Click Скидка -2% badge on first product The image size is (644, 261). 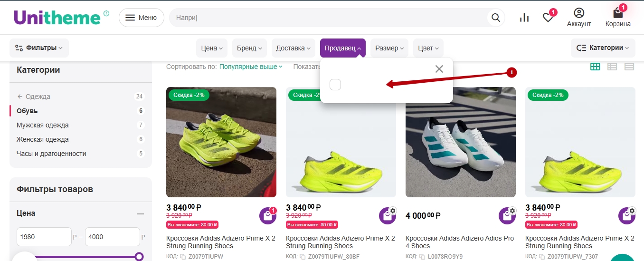coord(189,95)
